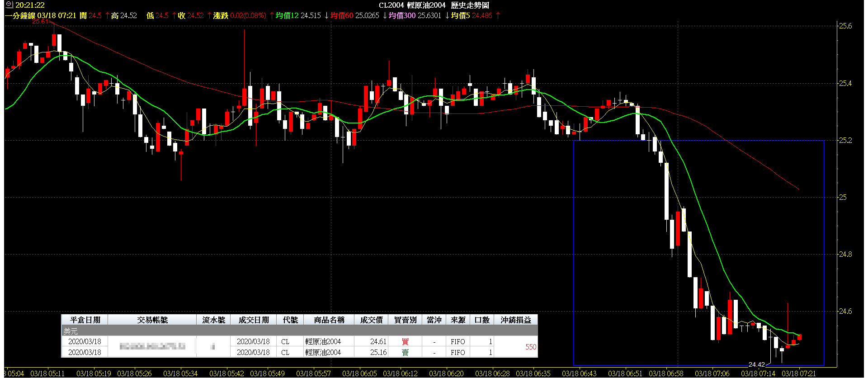This screenshot has width=868, height=378.
Task: Click the 03/18 06:58 time axis label
Action: click(666, 373)
